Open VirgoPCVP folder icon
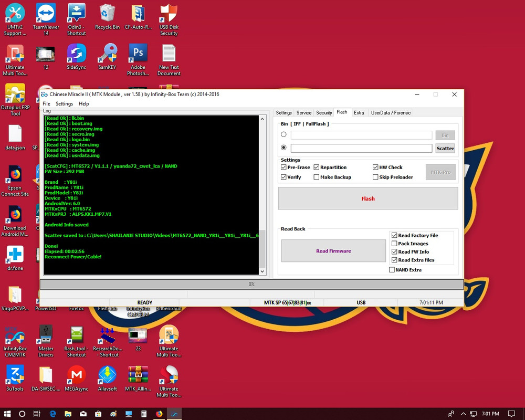The height and width of the screenshot is (420, 525). [15, 298]
